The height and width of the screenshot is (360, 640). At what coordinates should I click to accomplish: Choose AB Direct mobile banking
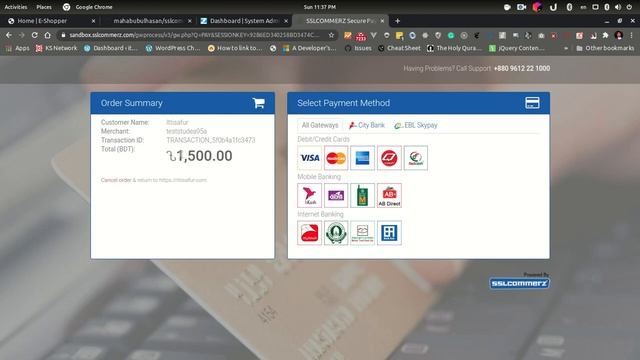click(x=389, y=195)
